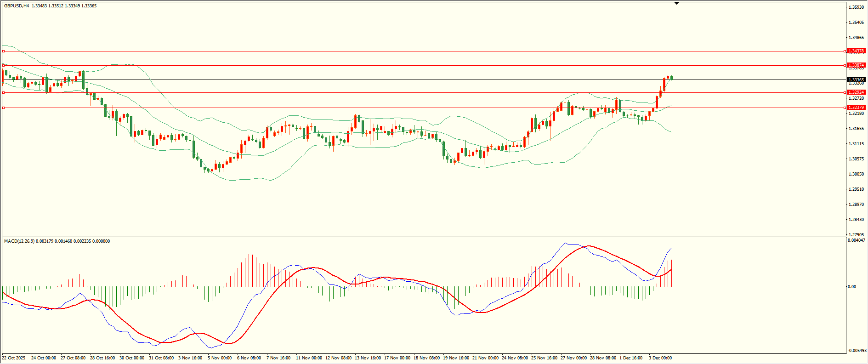Select left handle of the 1.34378 line

tap(4, 51)
